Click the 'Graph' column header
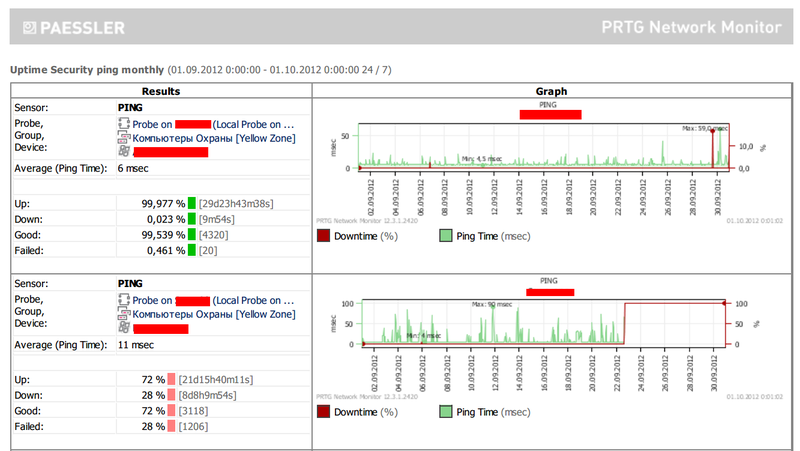The width and height of the screenshot is (800, 451). (x=551, y=91)
